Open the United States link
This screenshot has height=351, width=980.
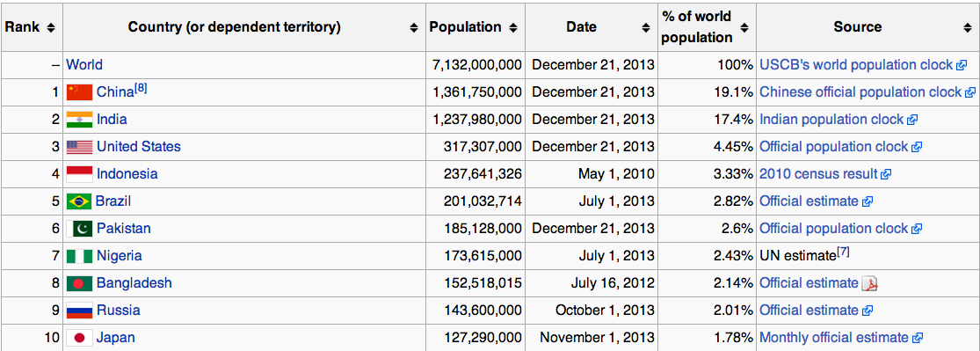pos(139,147)
